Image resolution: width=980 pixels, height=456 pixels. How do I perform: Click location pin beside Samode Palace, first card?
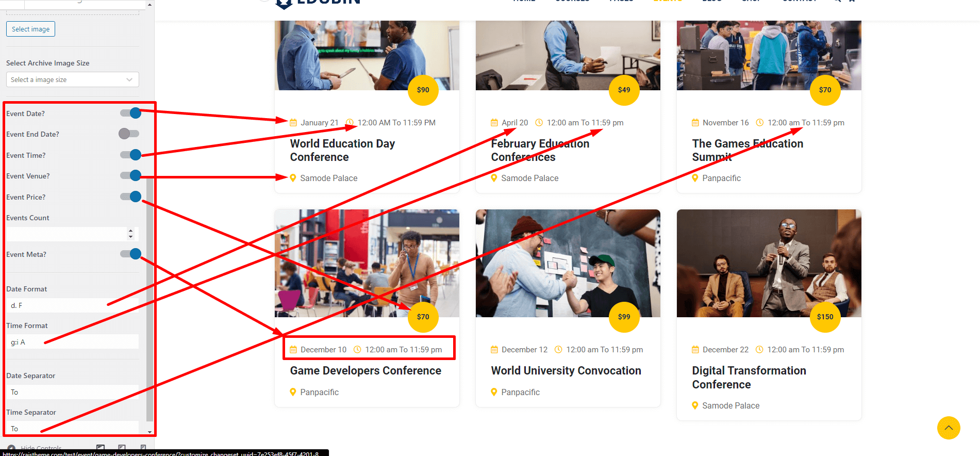pyautogui.click(x=293, y=178)
